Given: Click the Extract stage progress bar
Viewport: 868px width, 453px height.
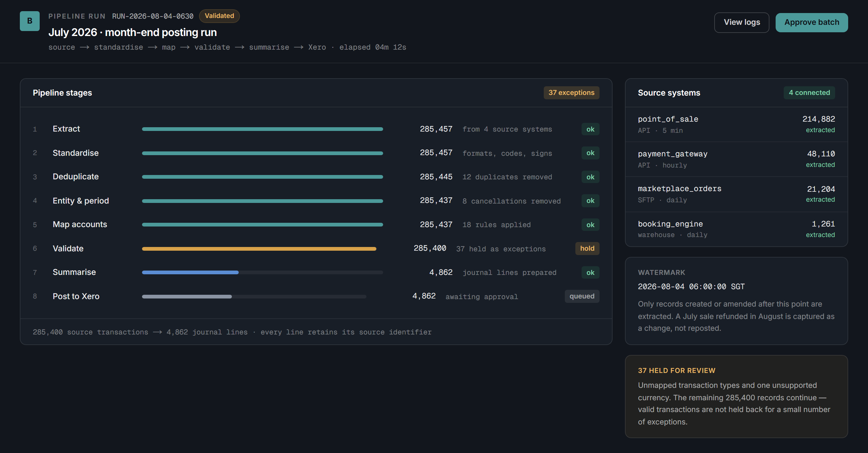Looking at the screenshot, I should coord(263,129).
